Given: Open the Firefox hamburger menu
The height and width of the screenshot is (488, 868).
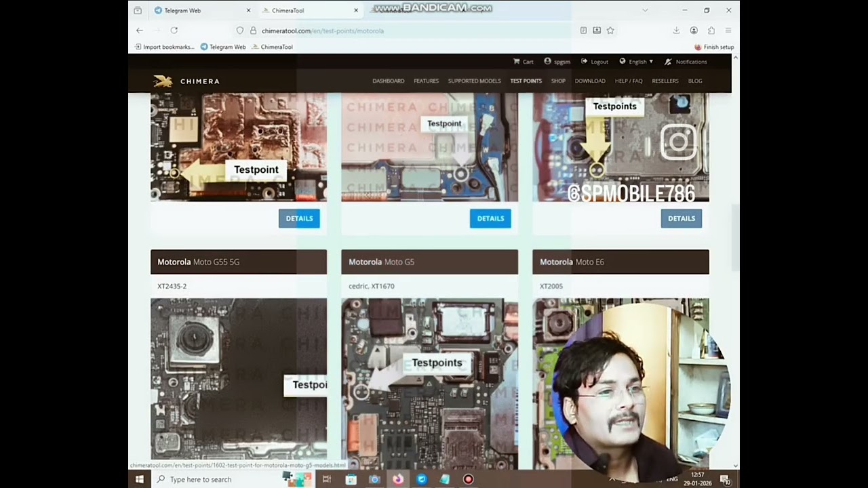Looking at the screenshot, I should click(x=728, y=30).
